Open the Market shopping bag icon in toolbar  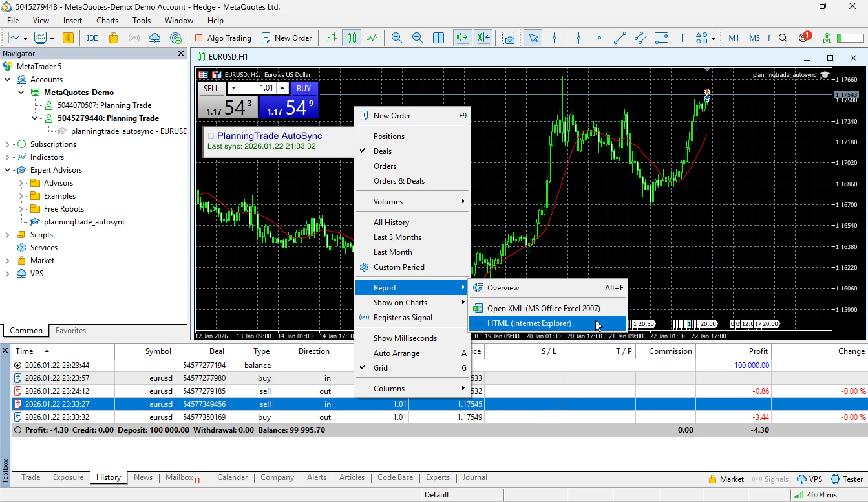click(113, 38)
